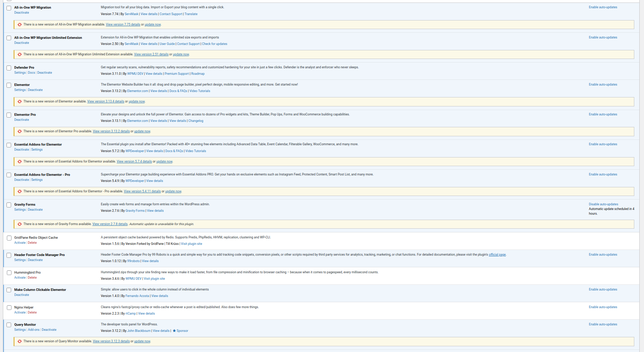Click the update icon in the Elementor notice
Screen dimensions: 644x352
pyautogui.click(x=20, y=102)
